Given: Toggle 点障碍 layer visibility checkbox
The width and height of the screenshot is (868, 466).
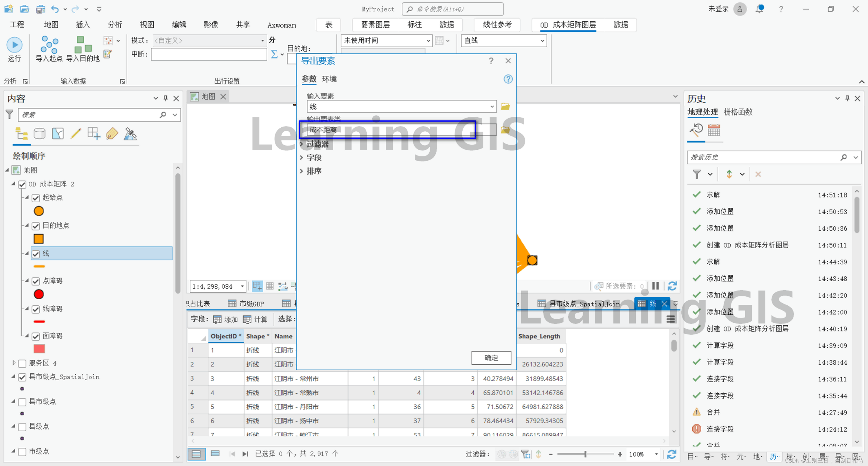Looking at the screenshot, I should [36, 281].
